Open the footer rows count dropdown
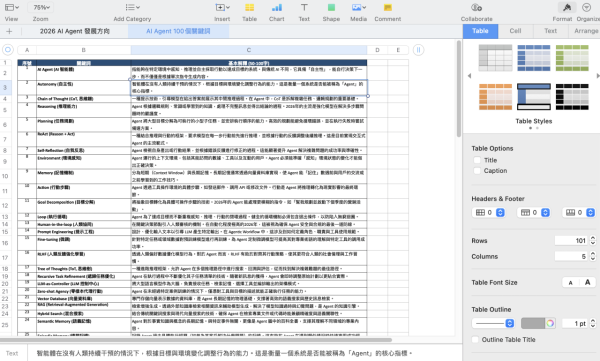 [579, 212]
